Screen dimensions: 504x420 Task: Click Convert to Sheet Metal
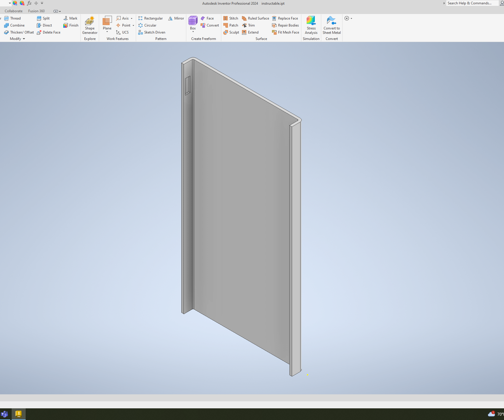click(x=331, y=25)
